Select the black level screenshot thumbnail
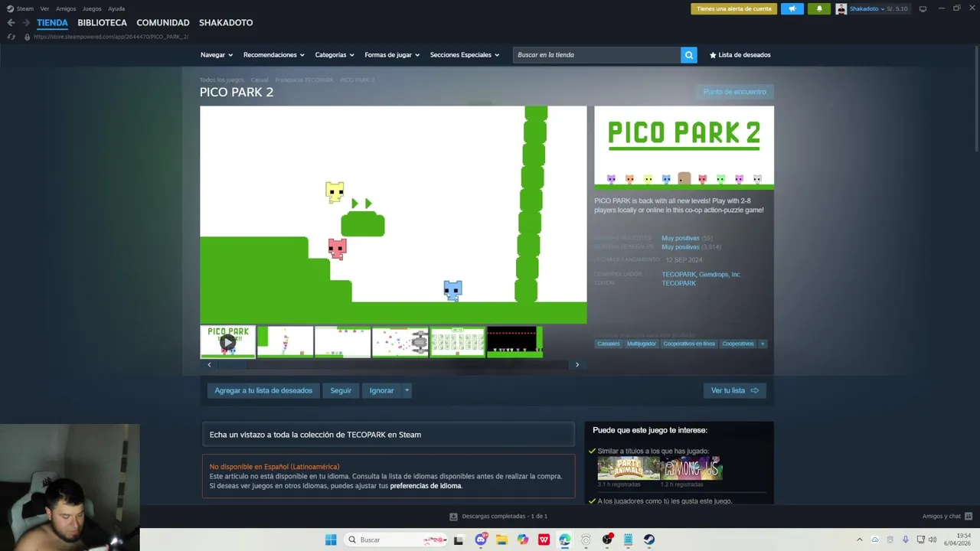 (x=514, y=341)
